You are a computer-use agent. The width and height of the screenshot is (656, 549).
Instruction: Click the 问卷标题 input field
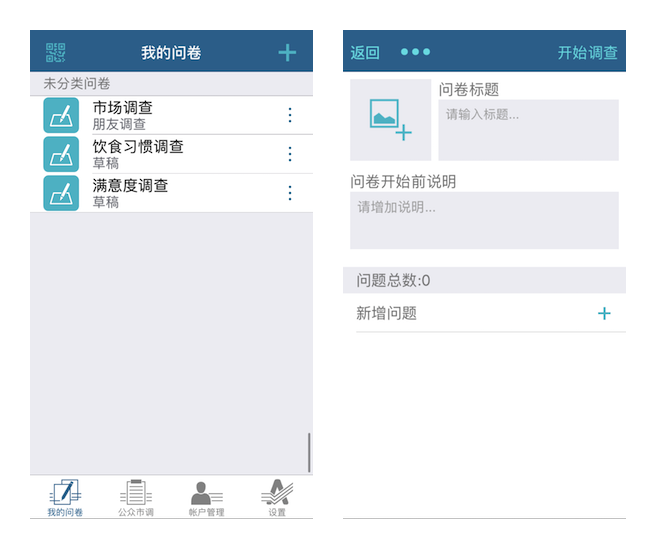pyautogui.click(x=528, y=129)
